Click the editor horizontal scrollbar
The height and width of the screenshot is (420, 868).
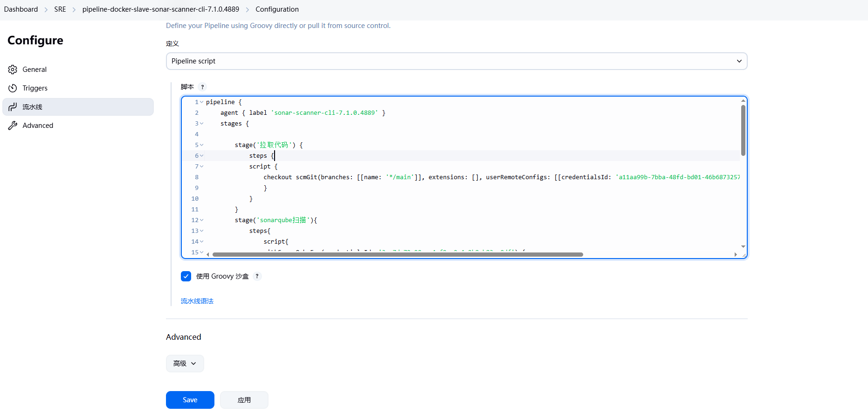pos(397,254)
